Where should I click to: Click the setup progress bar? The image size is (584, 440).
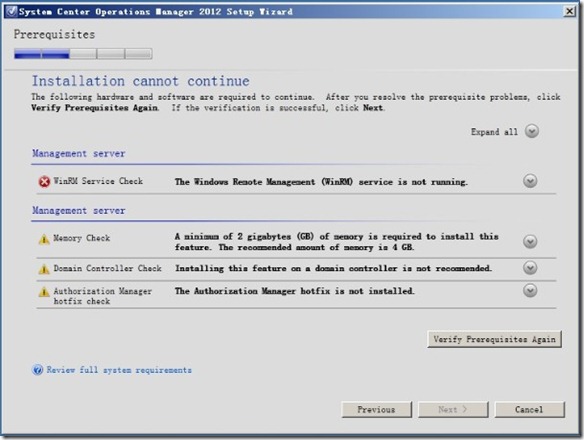[83, 54]
